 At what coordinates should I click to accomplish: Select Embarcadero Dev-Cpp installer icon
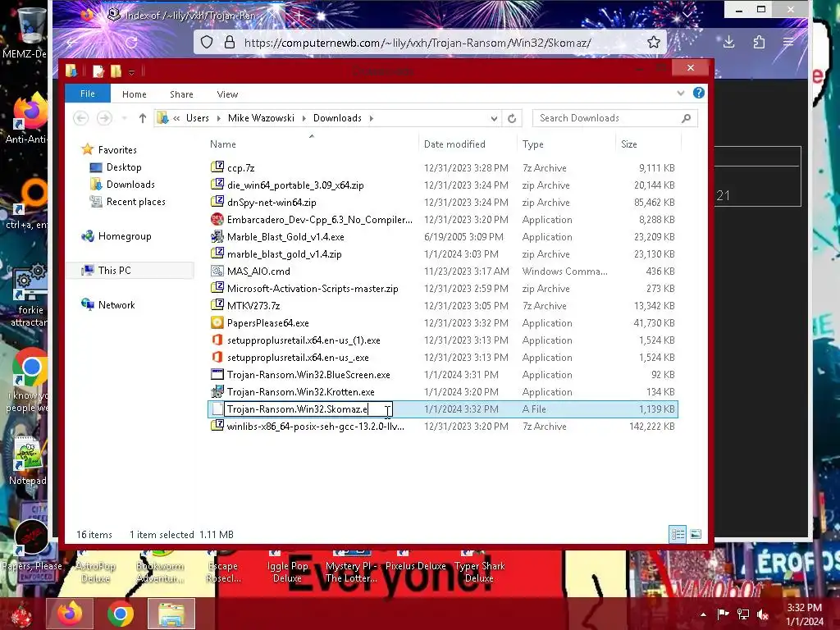[x=217, y=219]
